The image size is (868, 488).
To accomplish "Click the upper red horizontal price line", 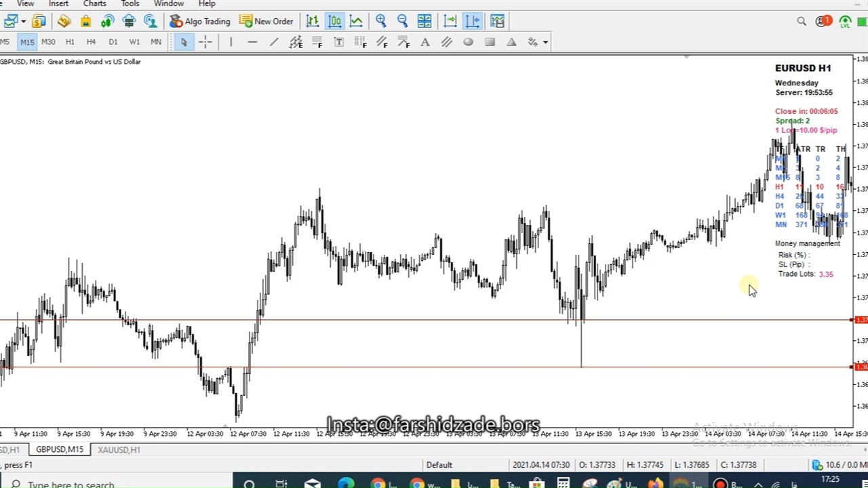I will 407,320.
